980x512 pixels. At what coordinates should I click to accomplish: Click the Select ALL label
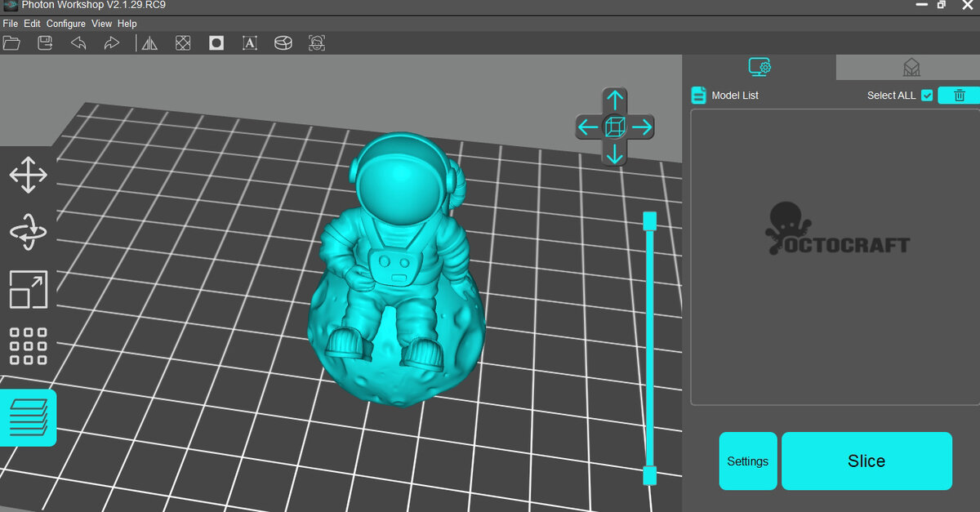click(891, 96)
